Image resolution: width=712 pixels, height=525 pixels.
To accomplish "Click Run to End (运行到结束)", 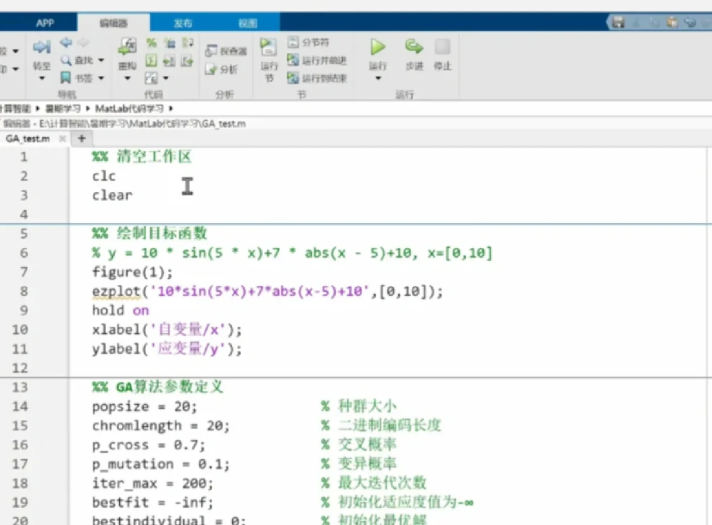I will point(316,77).
